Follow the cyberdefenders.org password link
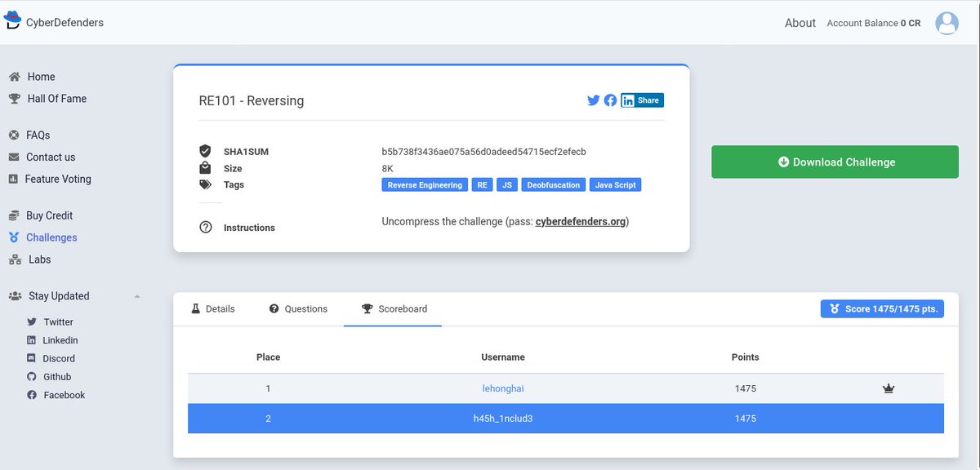Screen dimensions: 980x470 pyautogui.click(x=581, y=221)
